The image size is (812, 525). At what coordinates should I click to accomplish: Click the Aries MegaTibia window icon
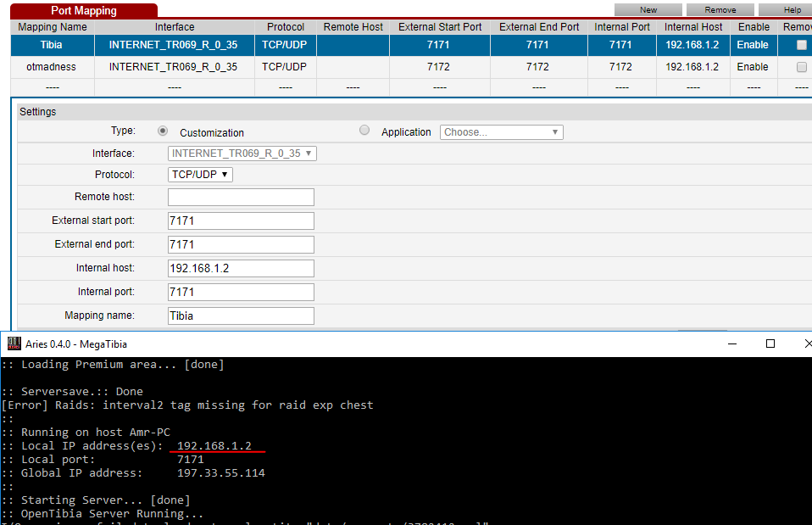14,343
